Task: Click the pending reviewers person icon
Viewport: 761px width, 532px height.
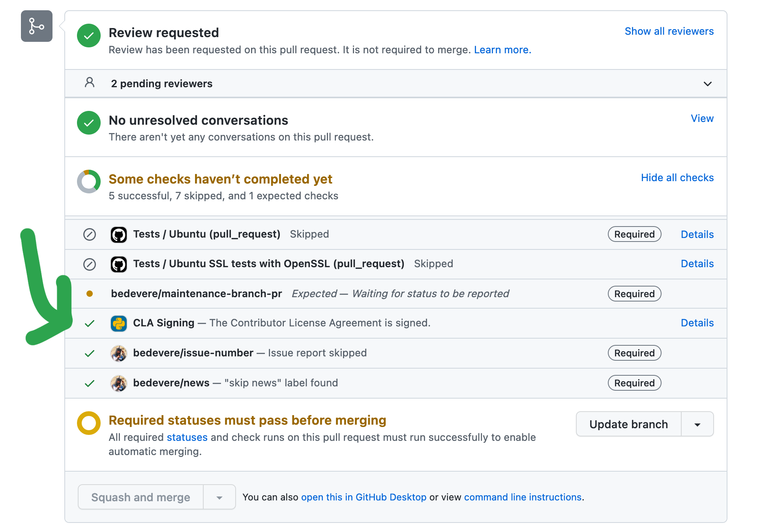Action: [x=90, y=82]
